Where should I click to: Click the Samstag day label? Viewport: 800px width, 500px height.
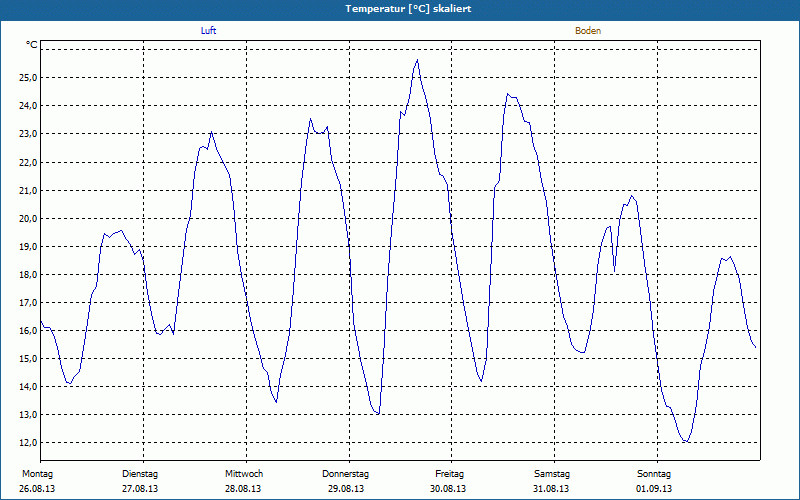(552, 474)
